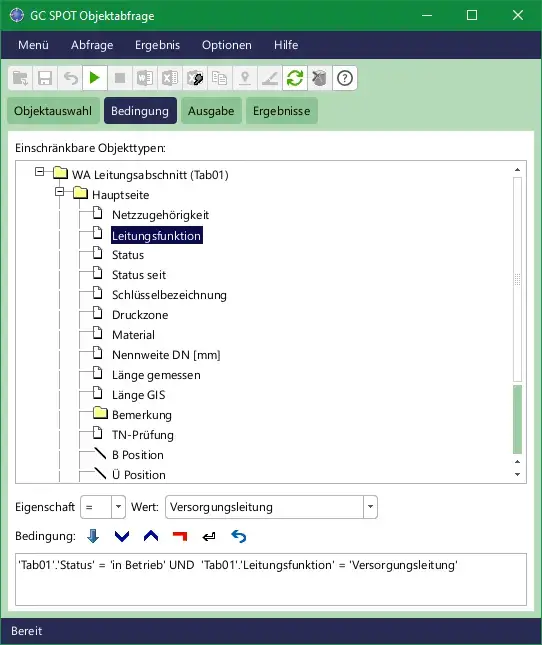Collapse the WA Leitungsabschnitt (Tab01) node
This screenshot has height=645, width=542.
pos(39,172)
